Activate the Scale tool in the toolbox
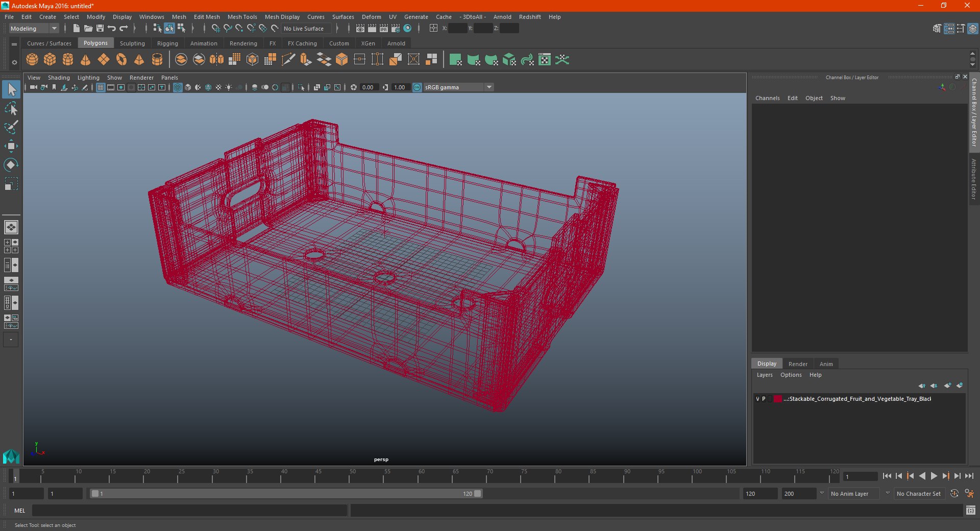This screenshot has width=980, height=531. point(11,183)
